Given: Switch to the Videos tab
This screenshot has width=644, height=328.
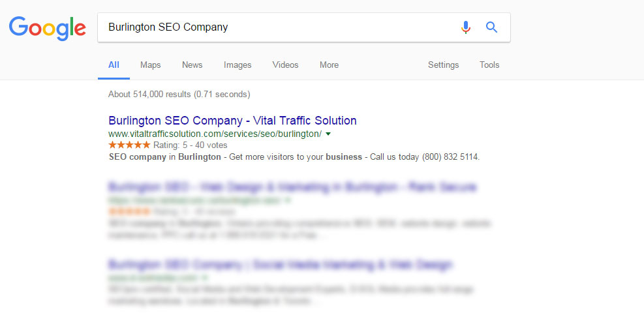Looking at the screenshot, I should coord(285,65).
